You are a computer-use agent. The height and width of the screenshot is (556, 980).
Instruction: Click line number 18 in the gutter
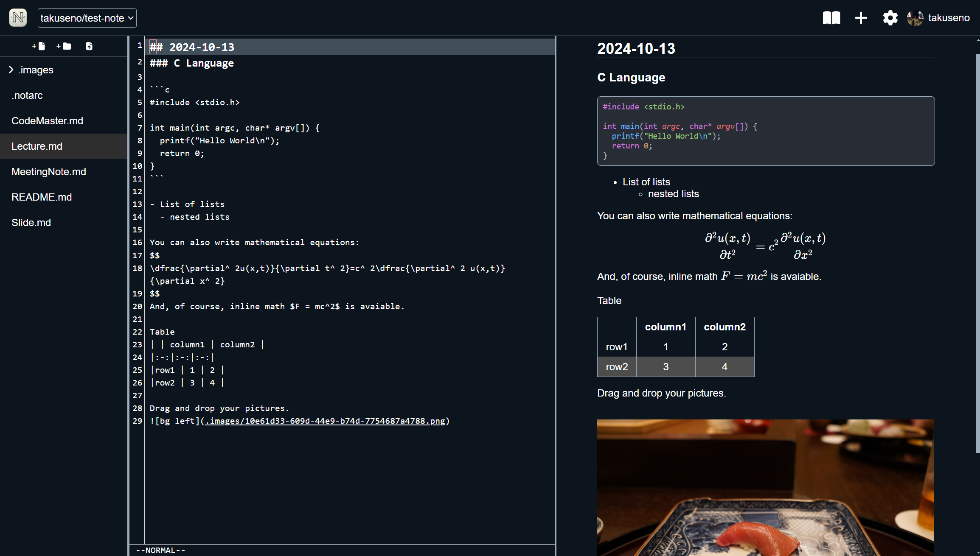click(x=137, y=268)
